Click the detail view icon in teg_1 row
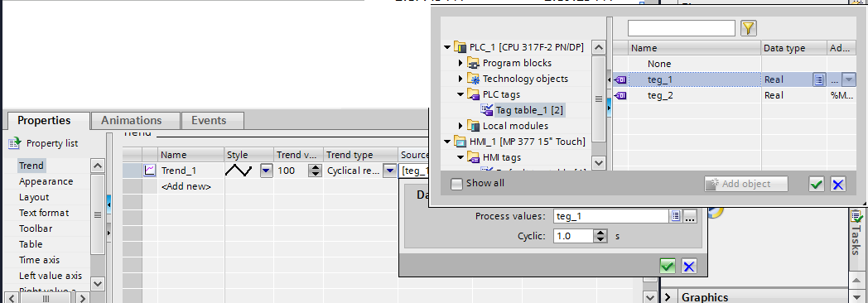Screen dimensions: 868x303 pos(819,79)
